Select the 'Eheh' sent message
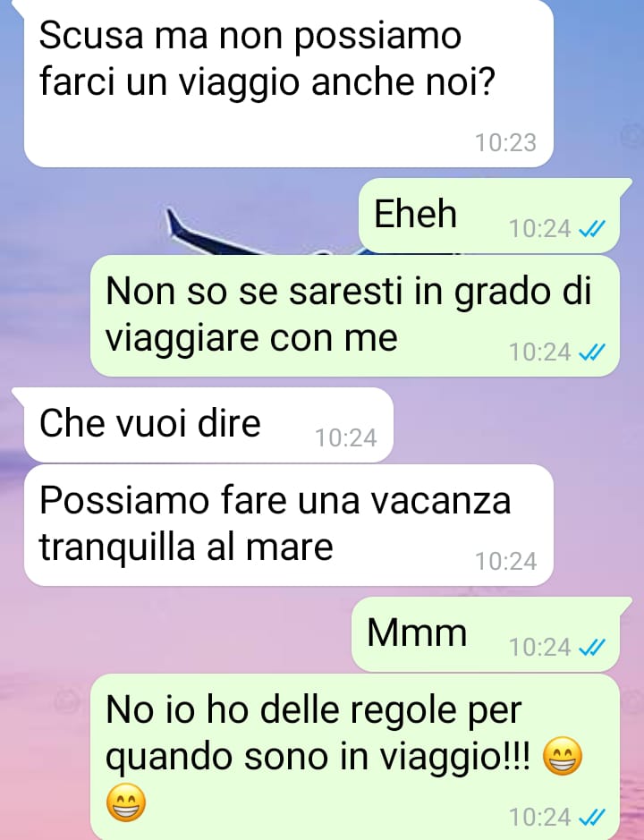This screenshot has height=840, width=644. coord(489,216)
